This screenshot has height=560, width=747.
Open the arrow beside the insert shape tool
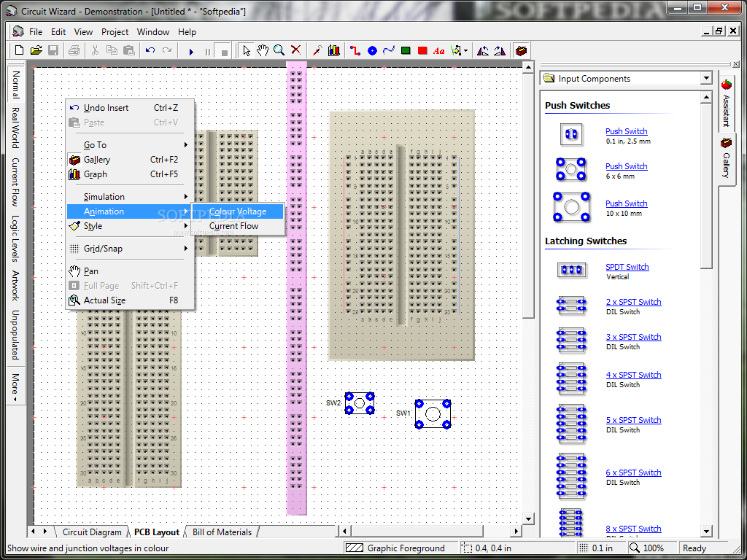pos(465,50)
